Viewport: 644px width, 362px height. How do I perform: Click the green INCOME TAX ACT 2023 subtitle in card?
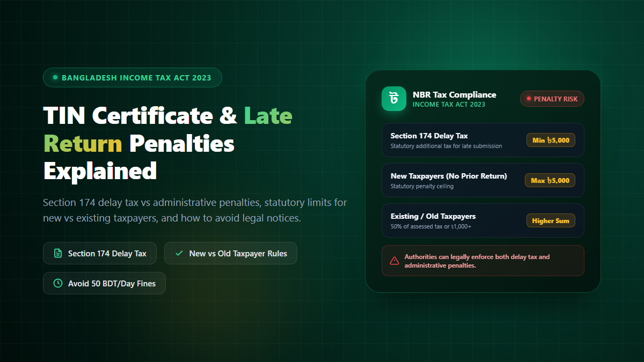[x=449, y=105]
